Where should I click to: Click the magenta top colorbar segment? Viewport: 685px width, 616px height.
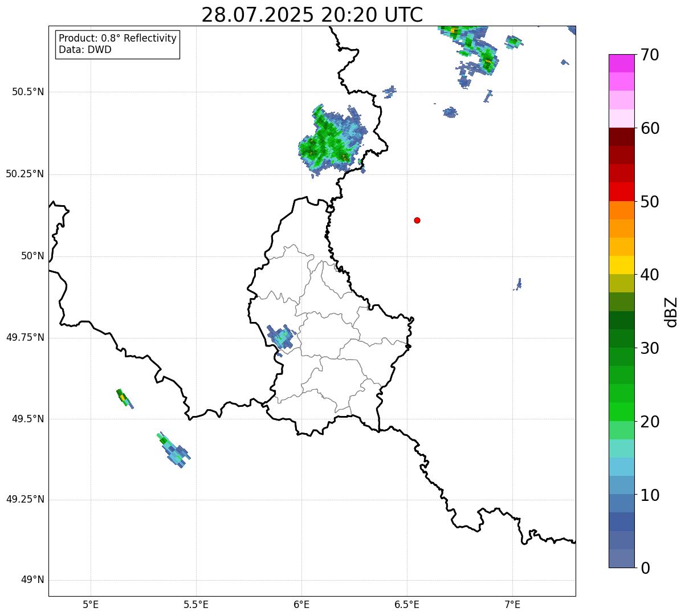pyautogui.click(x=621, y=63)
